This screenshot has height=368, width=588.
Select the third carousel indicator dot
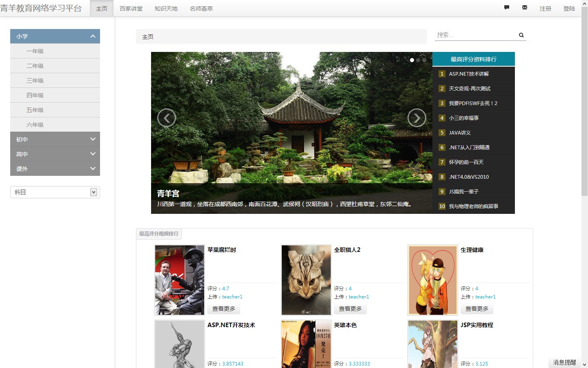[x=424, y=60]
